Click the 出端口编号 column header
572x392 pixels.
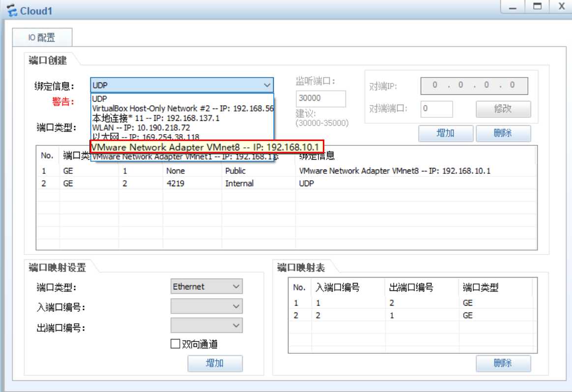click(422, 288)
